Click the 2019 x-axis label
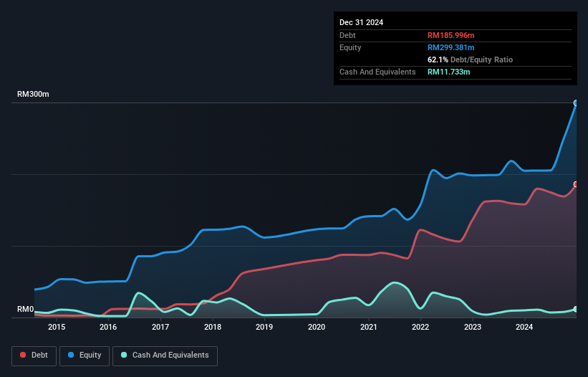Image resolution: width=588 pixels, height=377 pixels. pos(264,327)
